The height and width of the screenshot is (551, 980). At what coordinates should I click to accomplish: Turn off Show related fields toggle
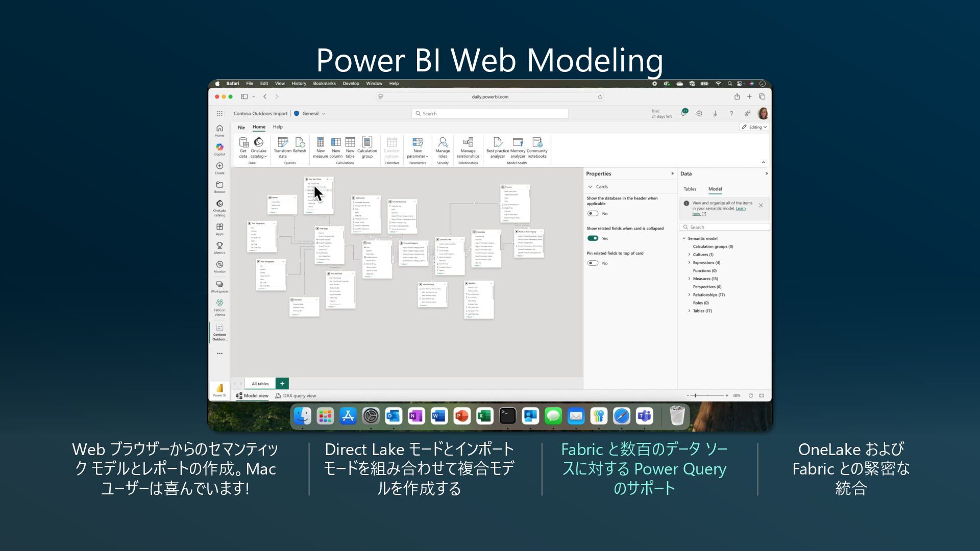(593, 238)
